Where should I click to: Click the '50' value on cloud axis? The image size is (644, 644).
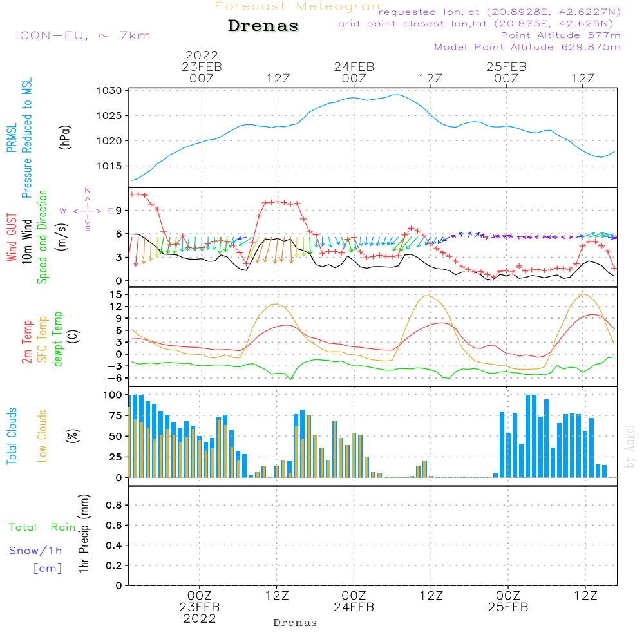pos(116,437)
